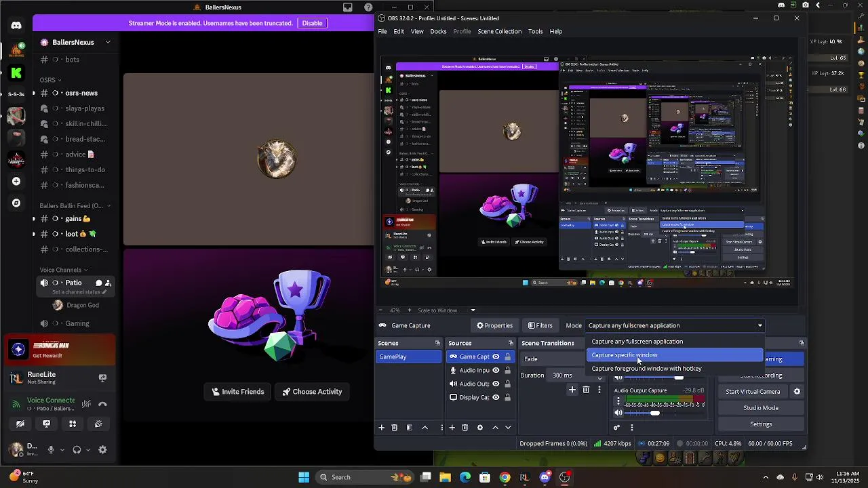Hide Game Capture source visibility
868x488 pixels.
496,357
